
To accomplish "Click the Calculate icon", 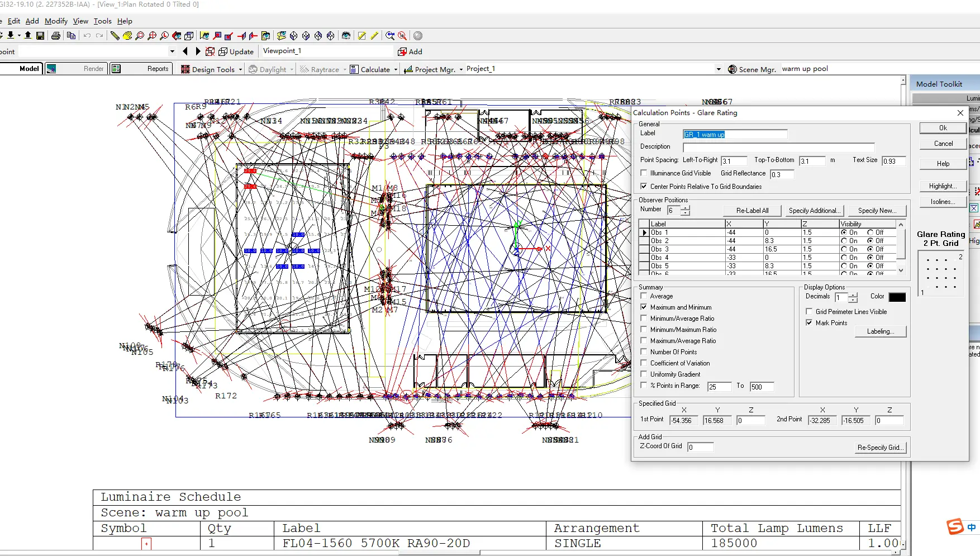I will pos(354,69).
